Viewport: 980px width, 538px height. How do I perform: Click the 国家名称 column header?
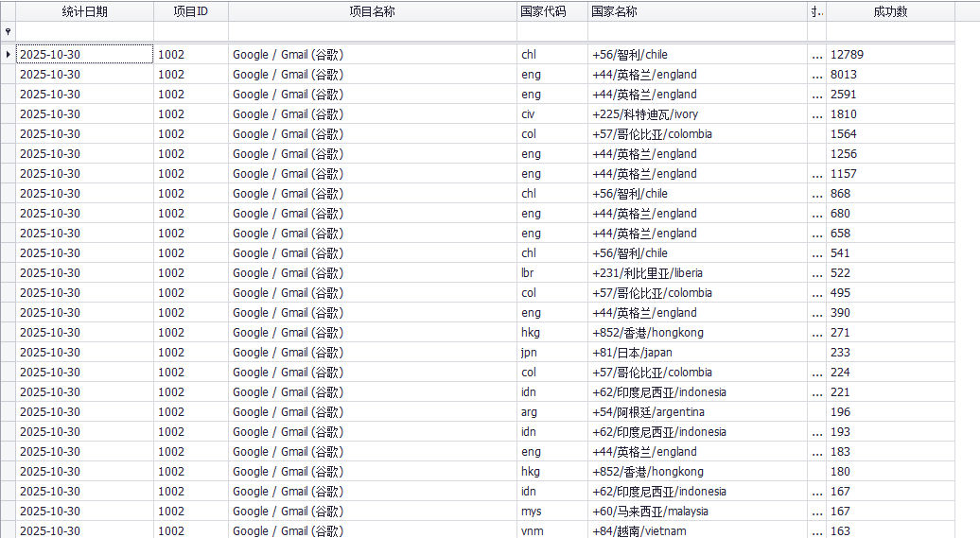697,11
